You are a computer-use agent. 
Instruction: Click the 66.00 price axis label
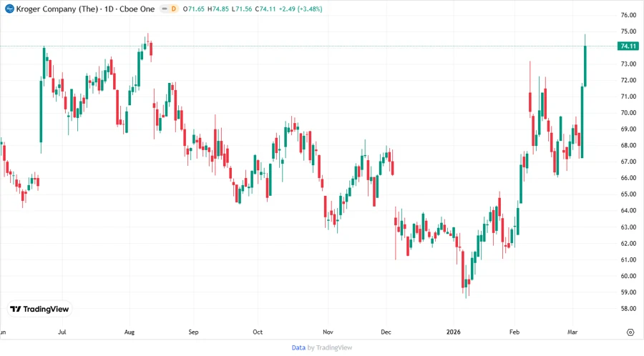[x=628, y=178]
